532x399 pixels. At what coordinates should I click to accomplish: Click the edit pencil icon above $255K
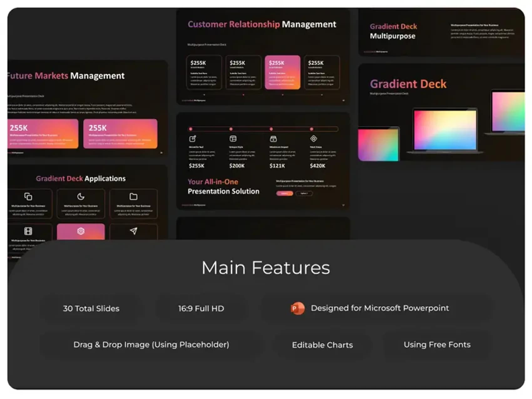tap(192, 139)
